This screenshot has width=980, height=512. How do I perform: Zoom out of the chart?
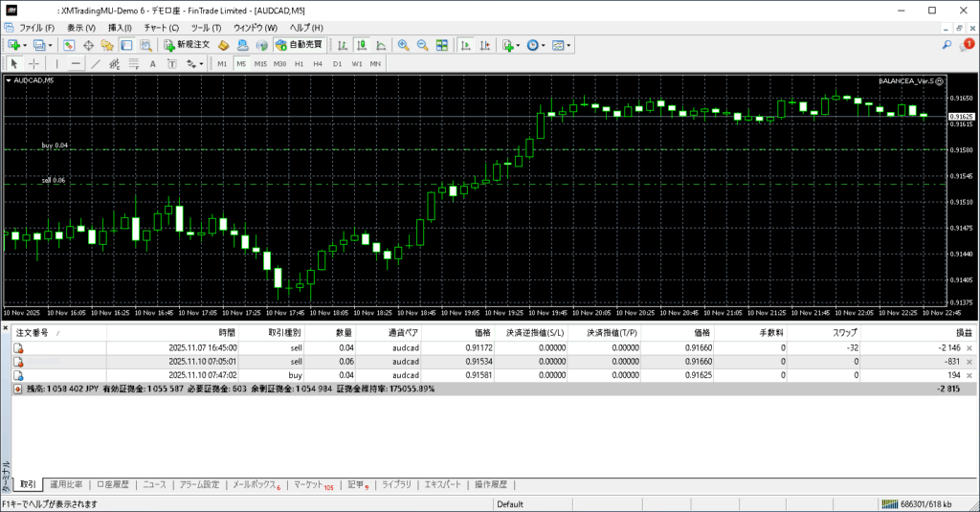click(x=422, y=45)
